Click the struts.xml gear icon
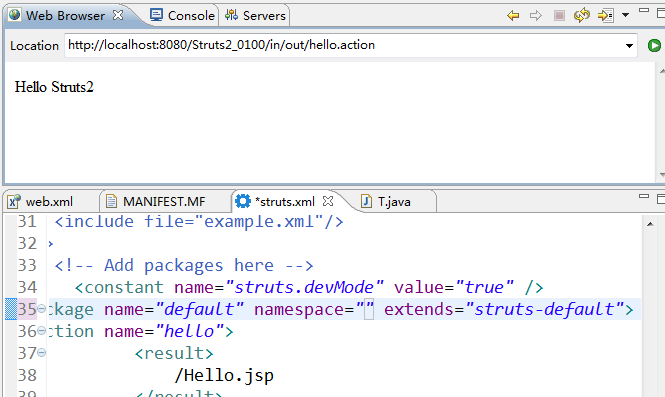 tap(243, 201)
